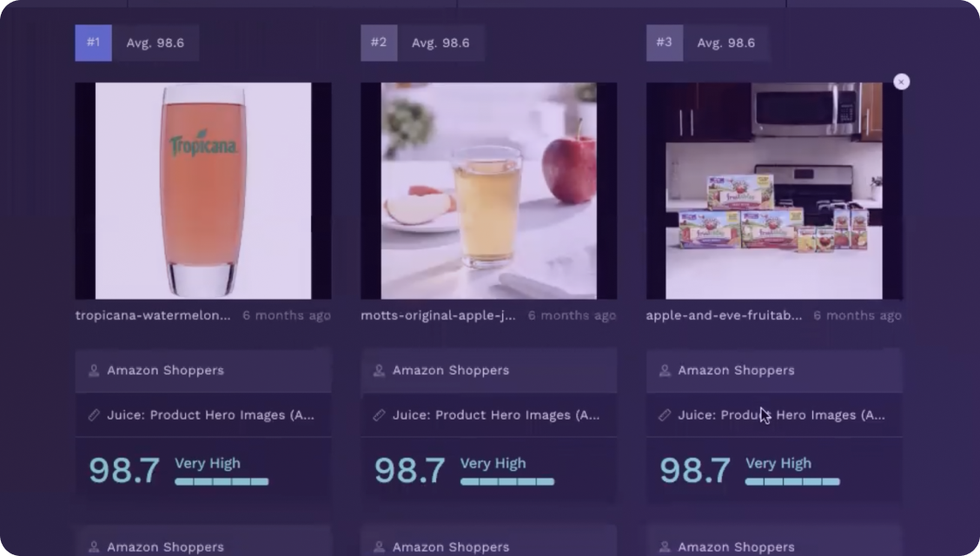Click Avg. 98.6 label beside #2

440,43
